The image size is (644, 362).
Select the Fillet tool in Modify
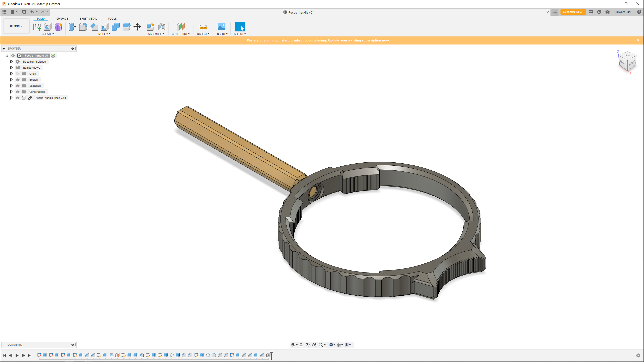point(83,27)
